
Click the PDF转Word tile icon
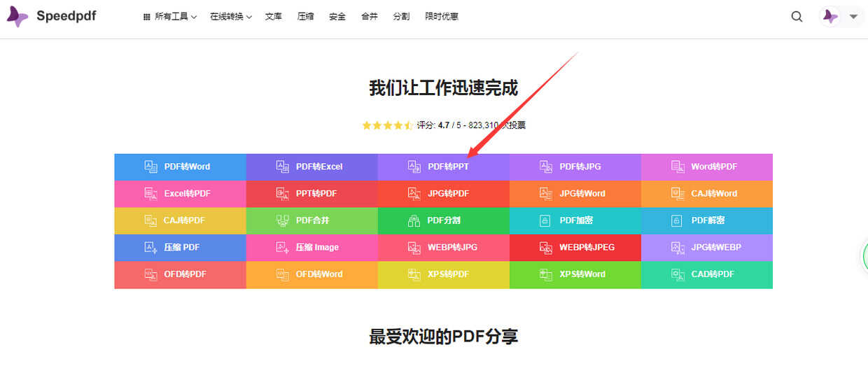coord(150,167)
